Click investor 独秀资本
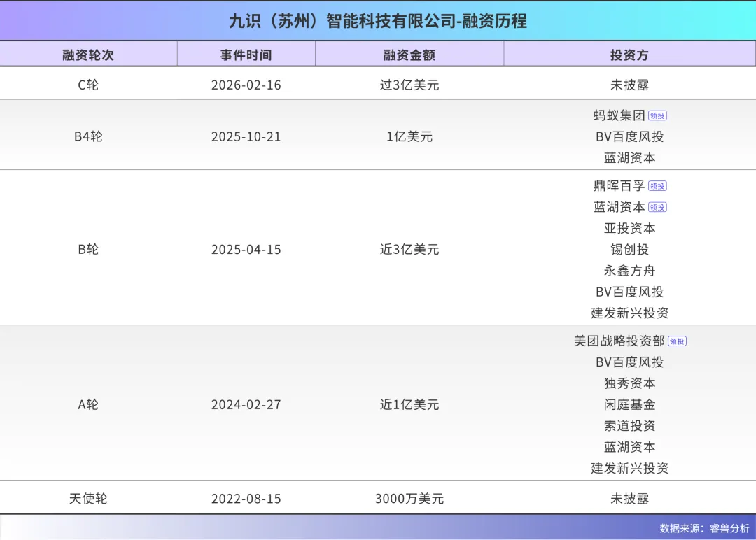Viewport: 756px width, 540px height. 630,383
